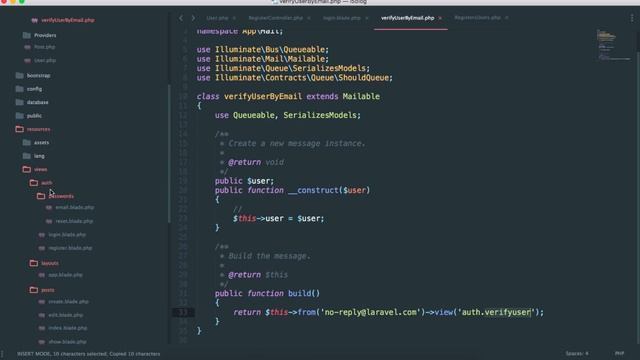This screenshot has height=360, width=640.
Task: Collapse the layouts folder
Action: [34, 263]
